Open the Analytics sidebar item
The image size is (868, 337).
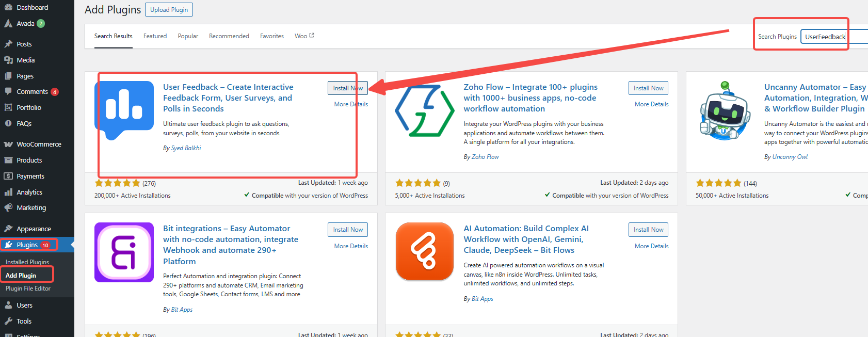[x=29, y=192]
